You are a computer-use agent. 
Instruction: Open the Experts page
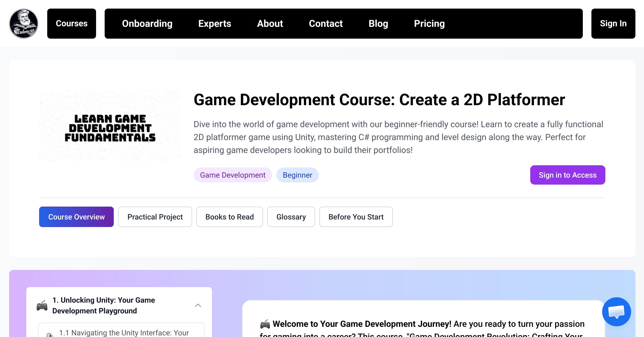coord(215,24)
